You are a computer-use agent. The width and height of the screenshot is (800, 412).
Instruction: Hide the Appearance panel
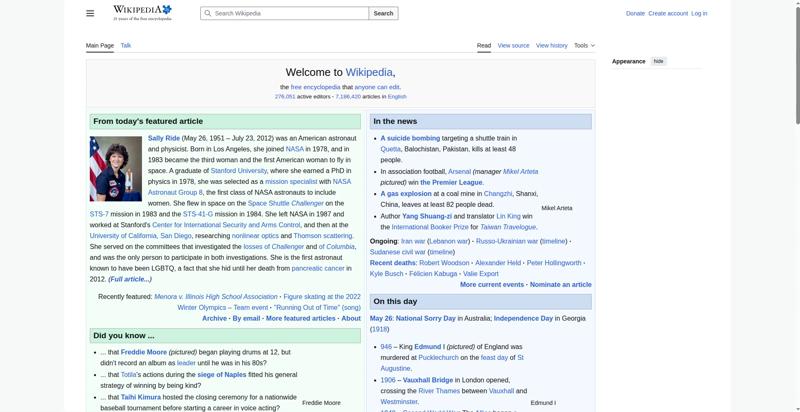click(659, 61)
